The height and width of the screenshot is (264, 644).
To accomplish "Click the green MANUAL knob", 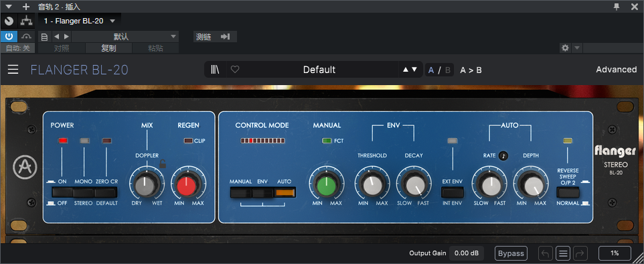I will (327, 185).
